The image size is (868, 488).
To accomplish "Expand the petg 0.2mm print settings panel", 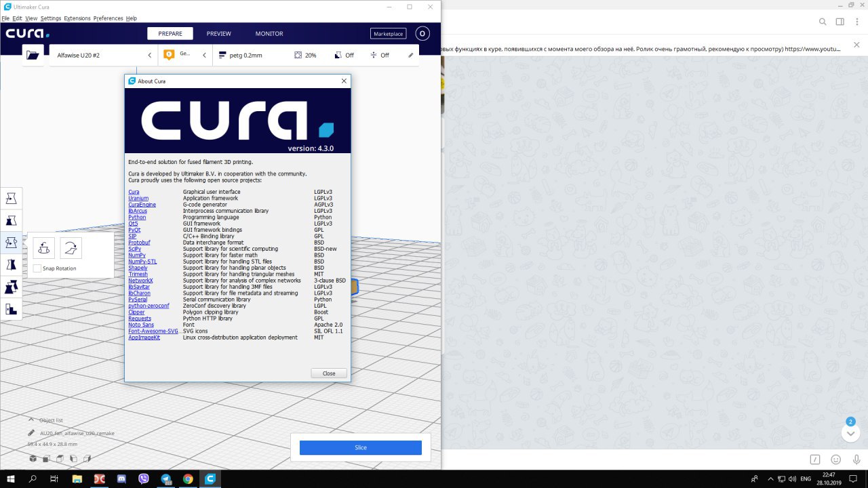I will click(315, 55).
